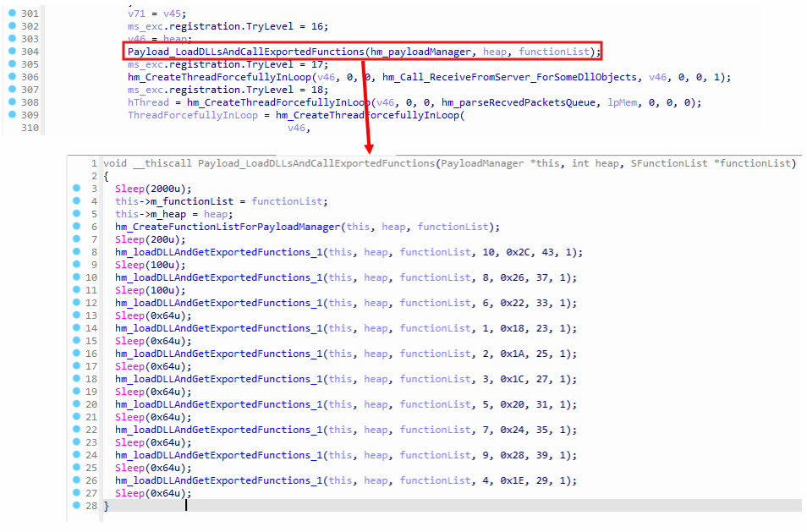Click hm_loadDLLAndGetExportedFunctions_1 on line 22

pos(219,430)
